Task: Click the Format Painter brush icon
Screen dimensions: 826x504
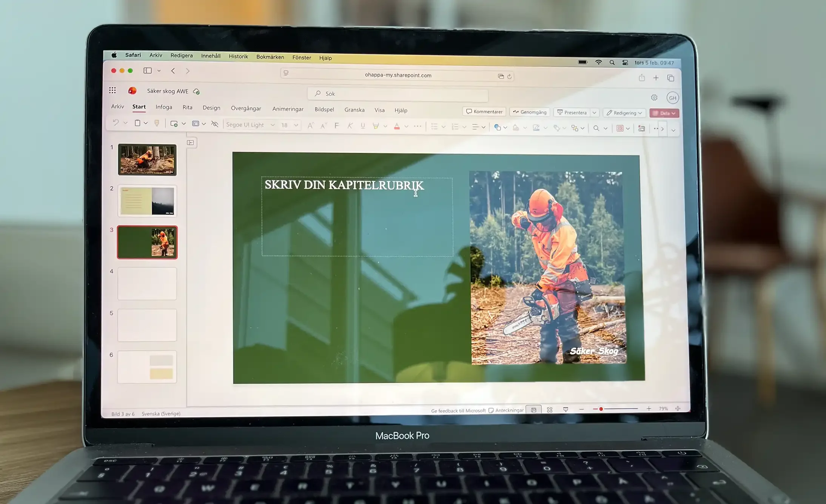Action: click(157, 123)
